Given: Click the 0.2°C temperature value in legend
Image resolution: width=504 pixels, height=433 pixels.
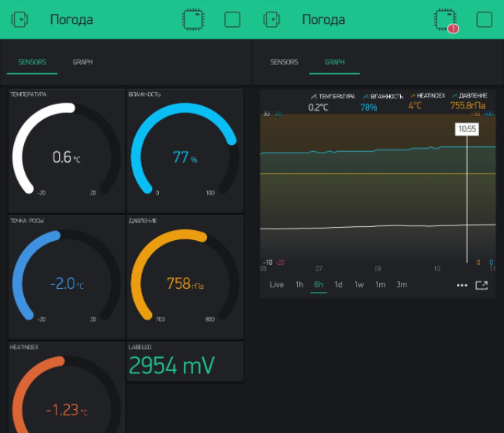Looking at the screenshot, I should 318,108.
